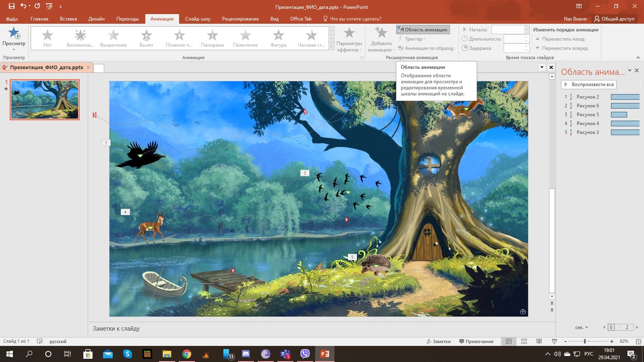Open the Рецензирование tab
The width and height of the screenshot is (644, 362).
(x=240, y=19)
